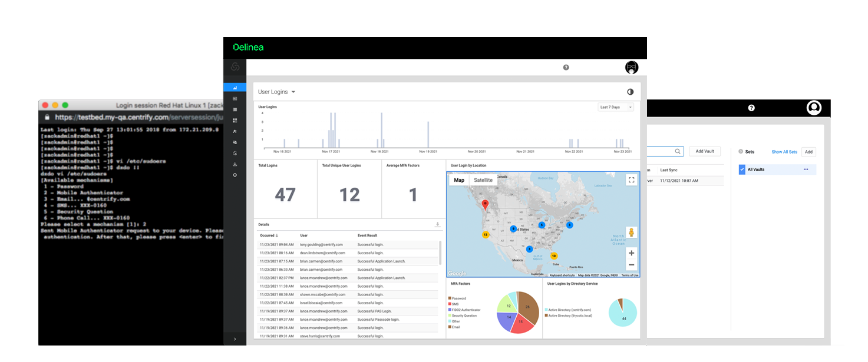This screenshot has width=868, height=362.
Task: Open the user profile avatar menu
Action: 631,67
